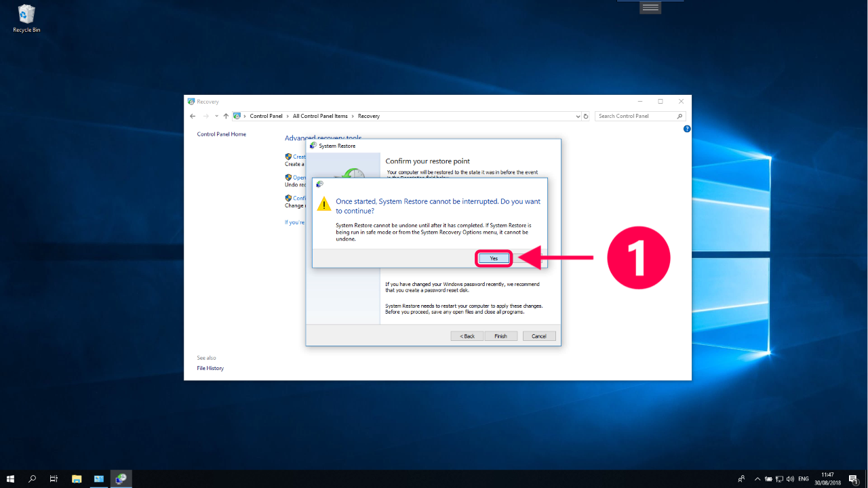This screenshot has width=868, height=488.
Task: Show hidden system tray icons
Action: (757, 479)
